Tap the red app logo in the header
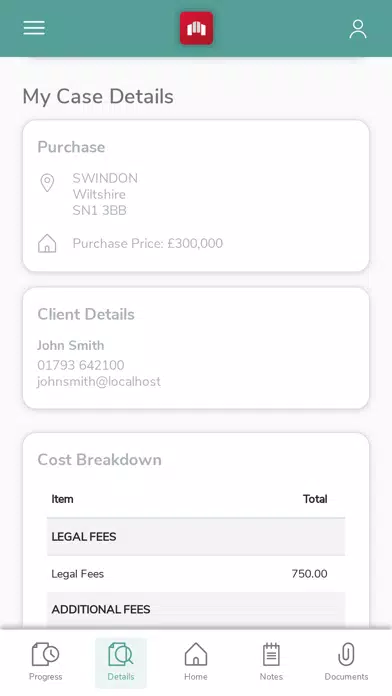Viewport: 392px width, 696px height. tap(196, 28)
